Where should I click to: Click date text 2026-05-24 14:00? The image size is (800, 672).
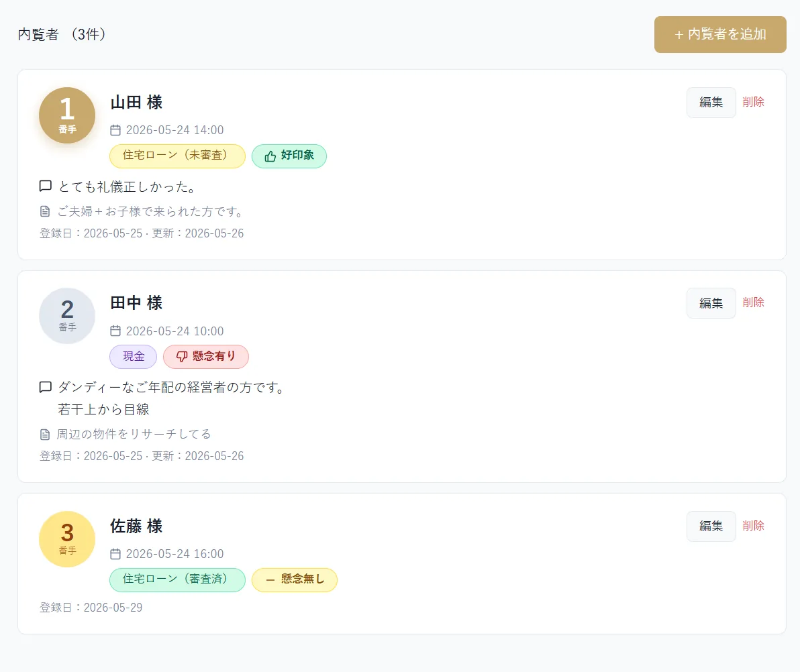174,130
